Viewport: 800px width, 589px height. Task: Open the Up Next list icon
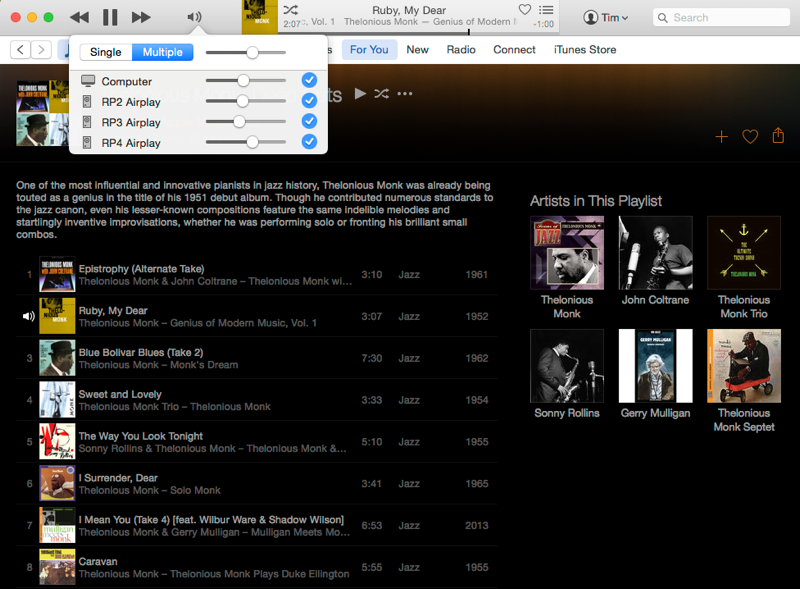[x=546, y=10]
